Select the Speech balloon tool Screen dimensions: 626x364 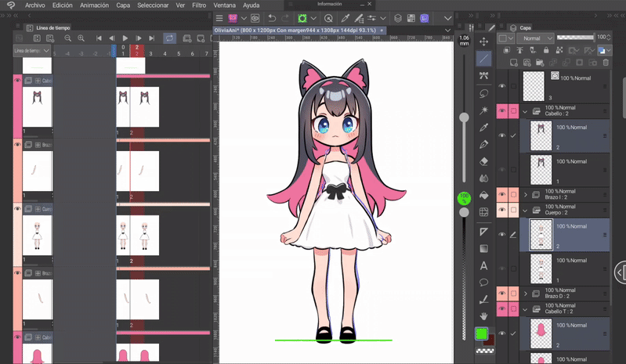point(483,283)
